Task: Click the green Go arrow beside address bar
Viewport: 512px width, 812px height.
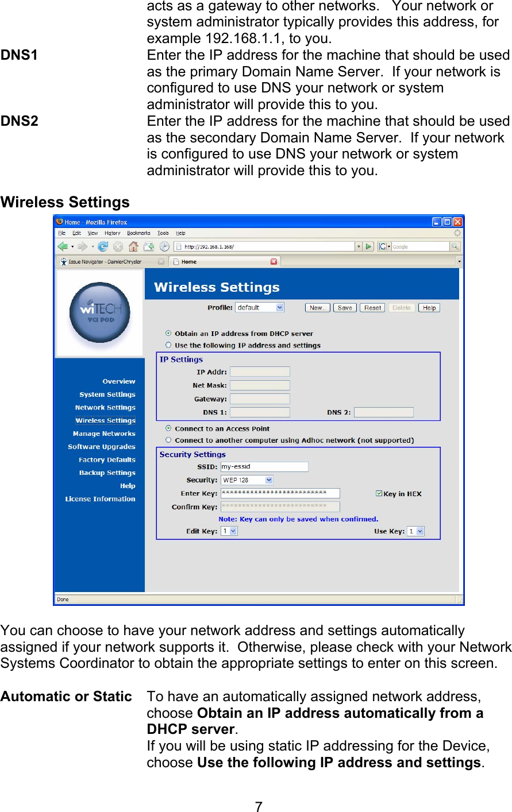Action: point(369,246)
